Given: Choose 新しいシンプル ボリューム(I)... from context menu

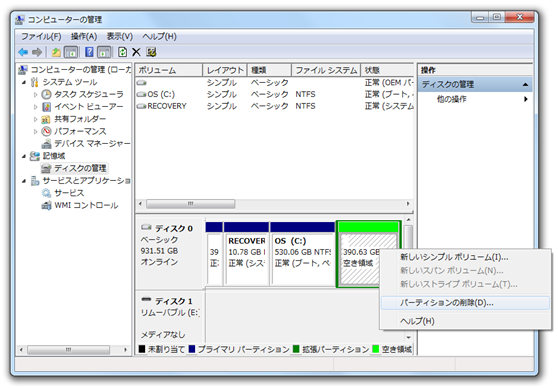Looking at the screenshot, I should tap(465, 257).
